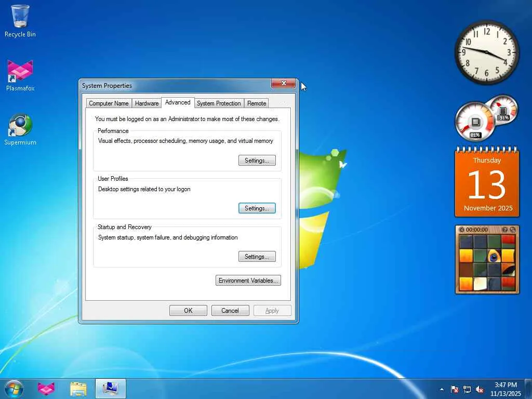
Task: Click the muted volume tray icon
Action: 480,389
